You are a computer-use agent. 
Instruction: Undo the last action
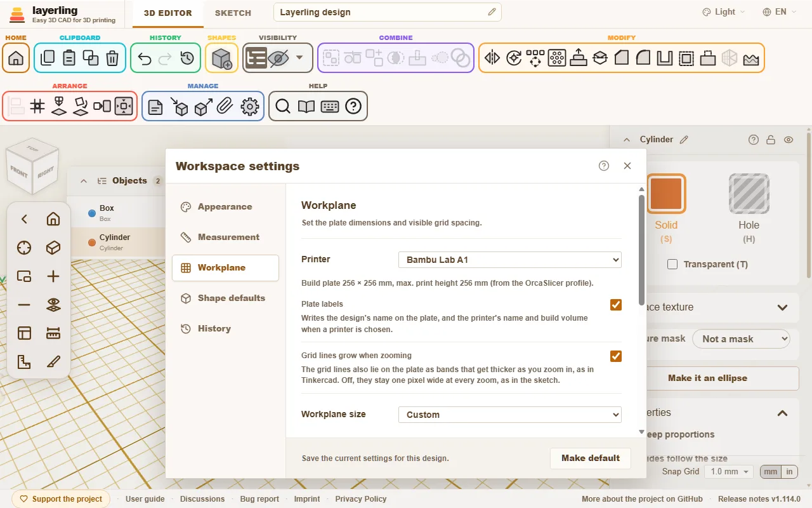(144, 58)
